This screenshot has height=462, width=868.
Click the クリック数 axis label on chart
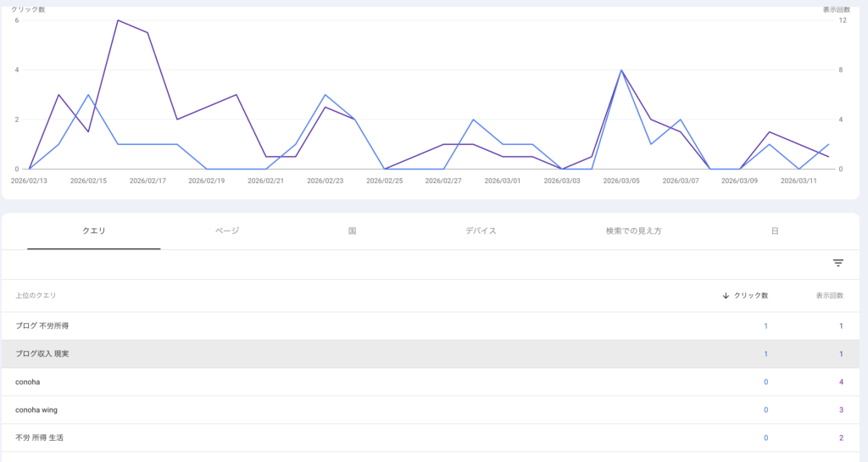click(28, 9)
